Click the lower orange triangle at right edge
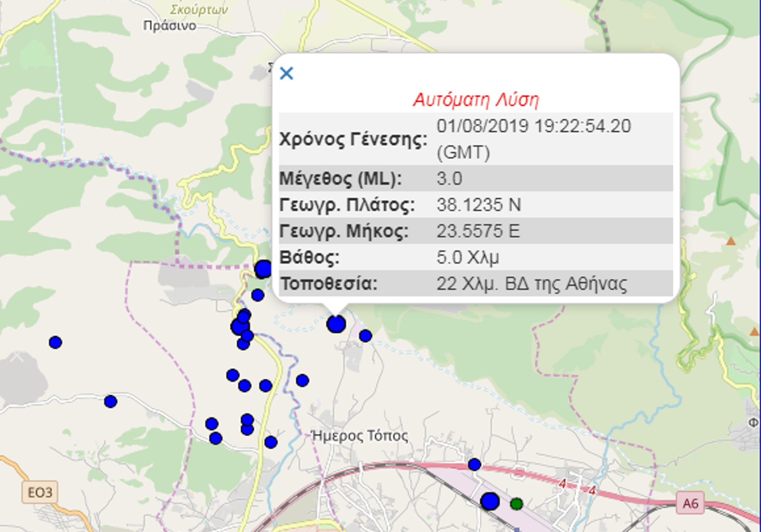 click(754, 332)
